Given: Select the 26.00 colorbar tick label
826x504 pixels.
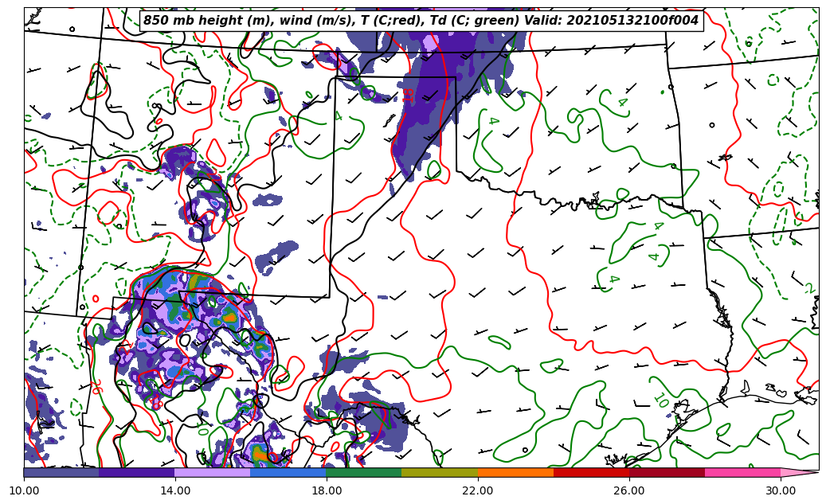Looking at the screenshot, I should pyautogui.click(x=629, y=490).
